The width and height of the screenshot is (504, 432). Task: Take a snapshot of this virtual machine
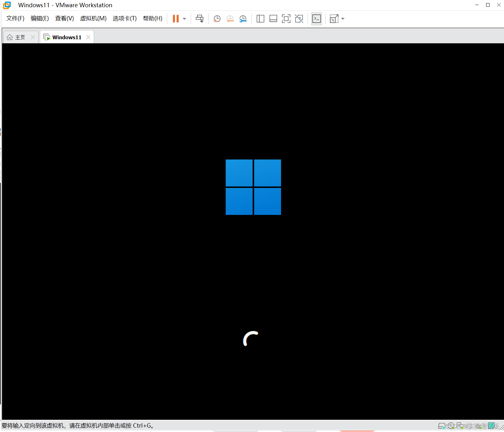coord(217,19)
